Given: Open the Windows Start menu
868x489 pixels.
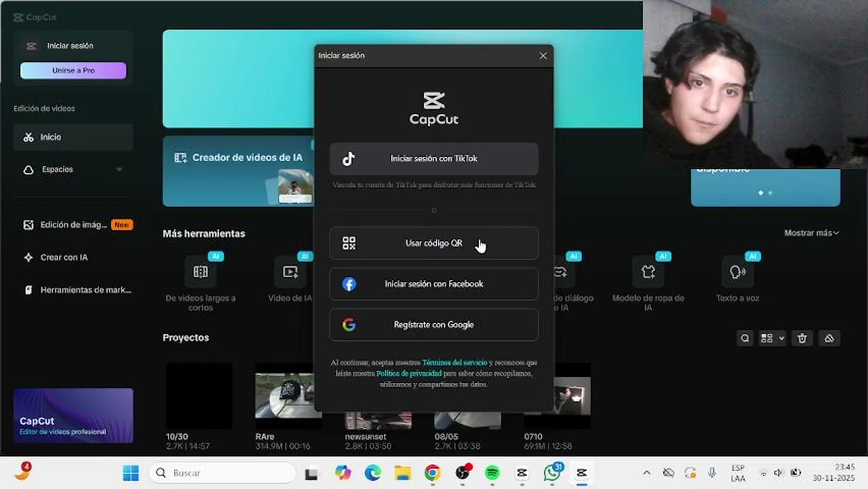Looking at the screenshot, I should tap(130, 473).
